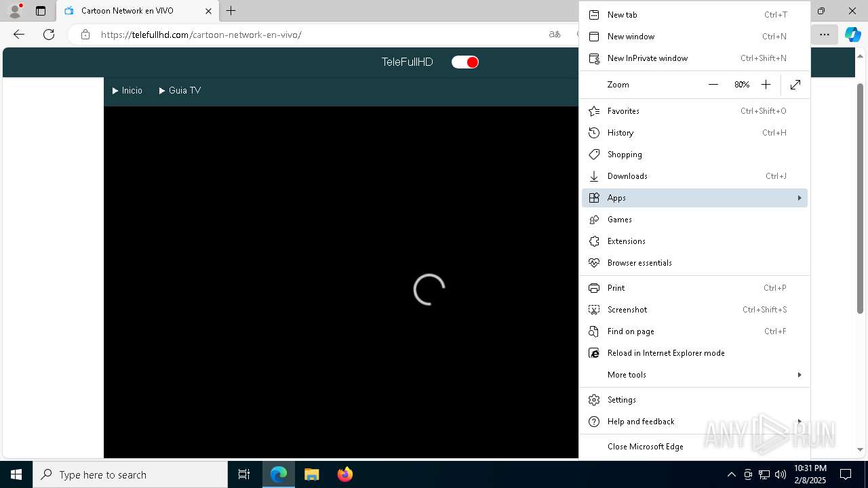Open File Explorer from the taskbar
This screenshot has width=868, height=488.
pyautogui.click(x=311, y=474)
